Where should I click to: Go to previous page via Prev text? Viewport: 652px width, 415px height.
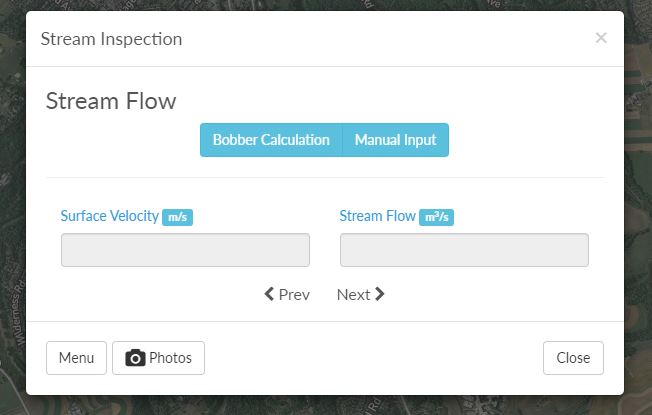pyautogui.click(x=294, y=295)
